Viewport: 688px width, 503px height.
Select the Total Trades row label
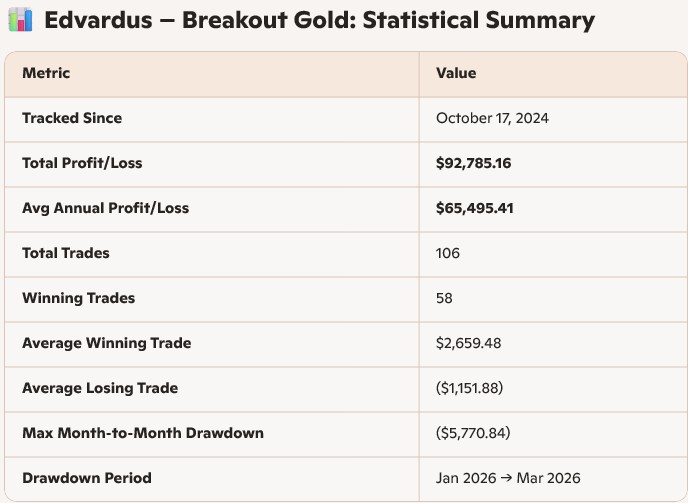tap(66, 253)
